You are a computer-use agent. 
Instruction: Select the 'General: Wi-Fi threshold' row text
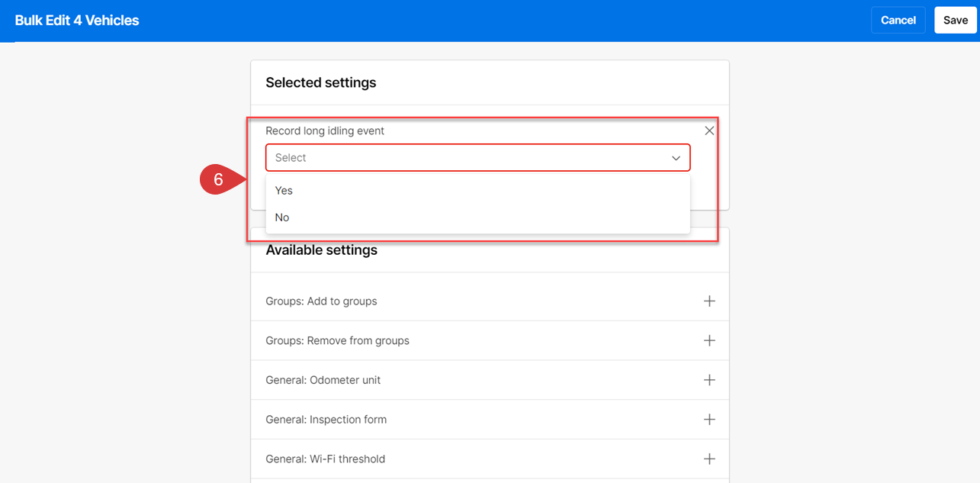pos(325,459)
